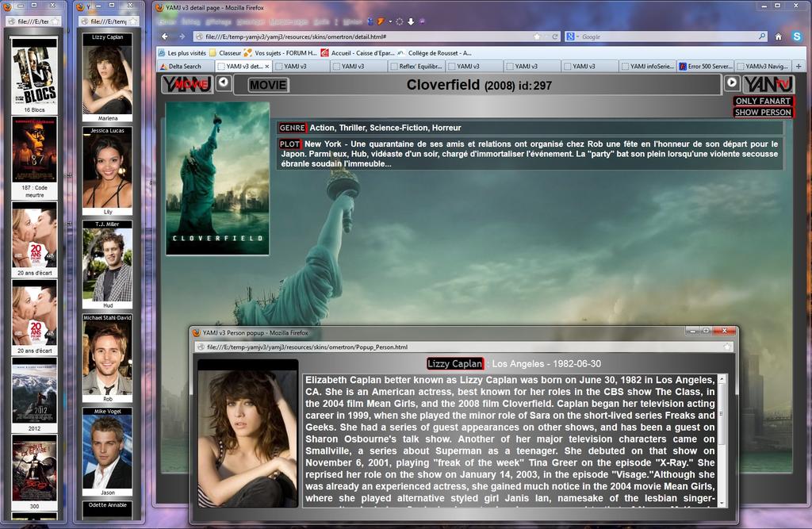Open a new tab with the plus button

pos(799,67)
